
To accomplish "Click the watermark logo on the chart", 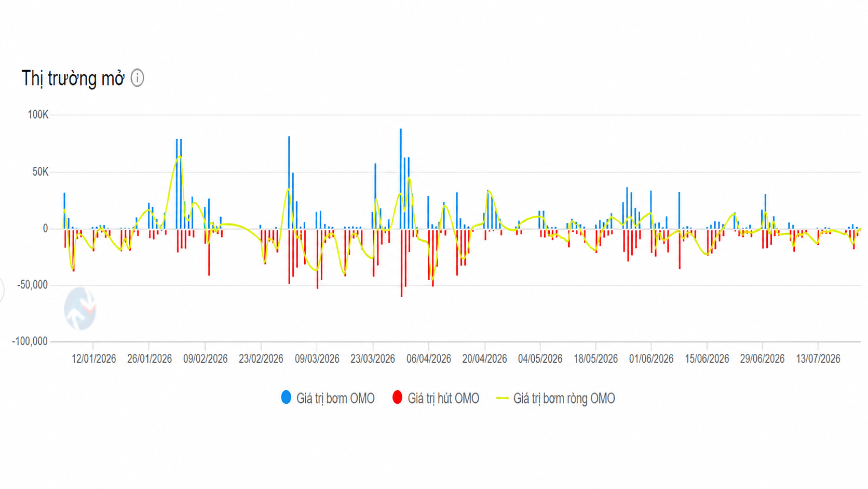I will coord(80,309).
